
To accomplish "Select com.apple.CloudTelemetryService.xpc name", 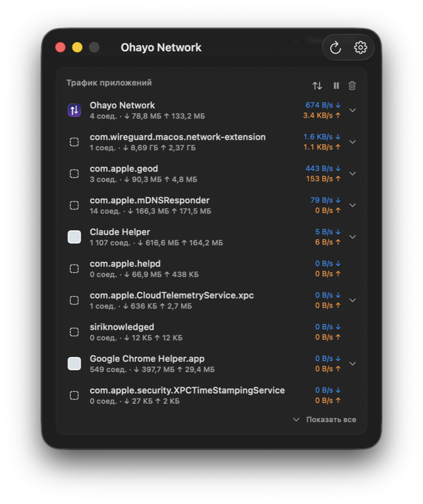I will pyautogui.click(x=172, y=295).
